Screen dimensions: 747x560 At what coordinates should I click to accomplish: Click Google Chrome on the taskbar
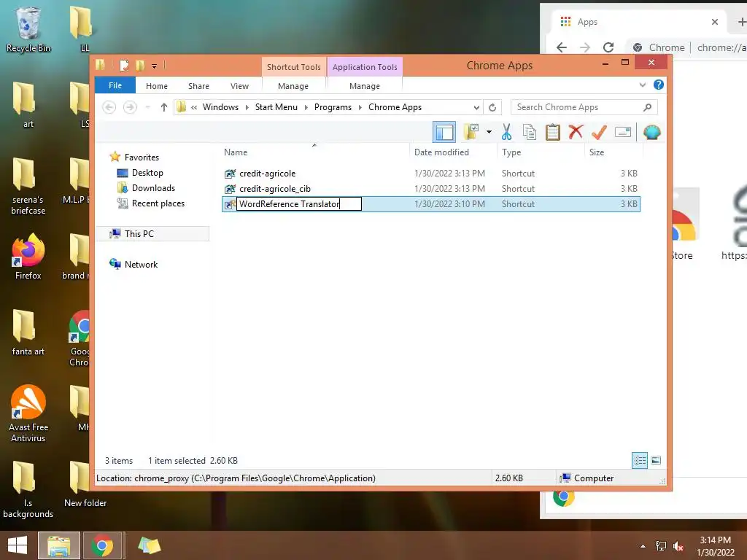pyautogui.click(x=102, y=545)
